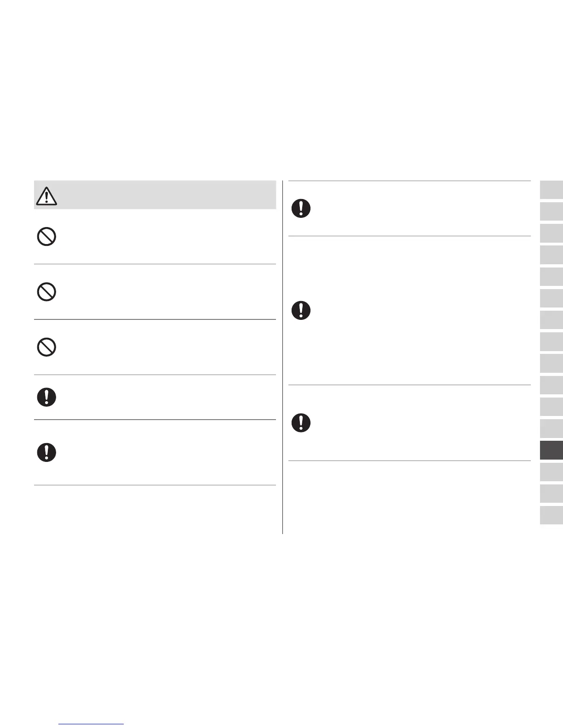Image resolution: width=563 pixels, height=728 pixels.
Task: Select the first gray side tab
Action: 551,190
